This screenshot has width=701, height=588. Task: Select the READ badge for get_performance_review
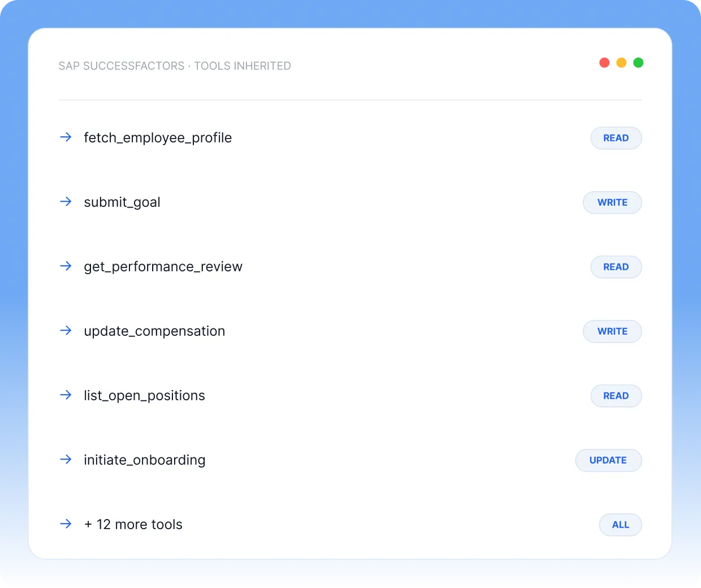[616, 267]
